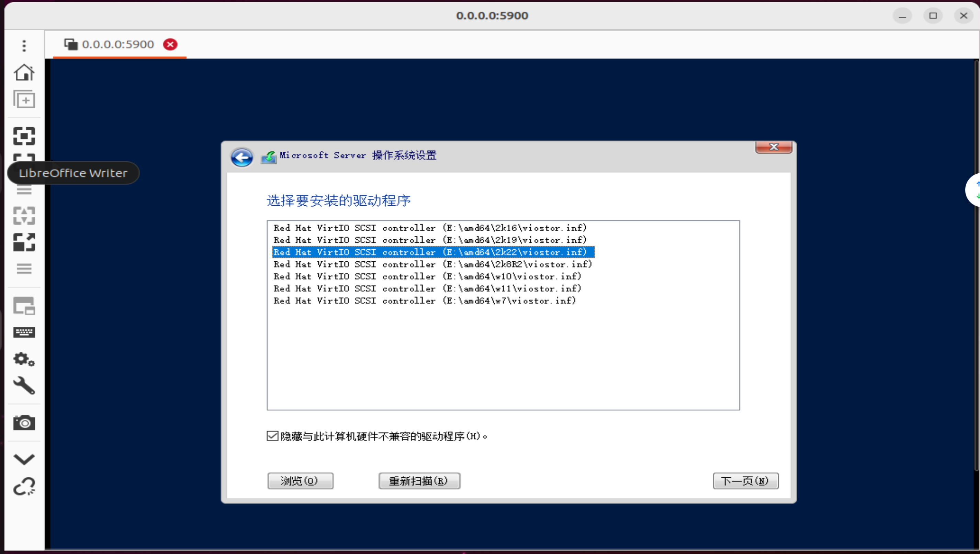The image size is (980, 554).
Task: Expand sidebar with down chevron
Action: (x=24, y=459)
